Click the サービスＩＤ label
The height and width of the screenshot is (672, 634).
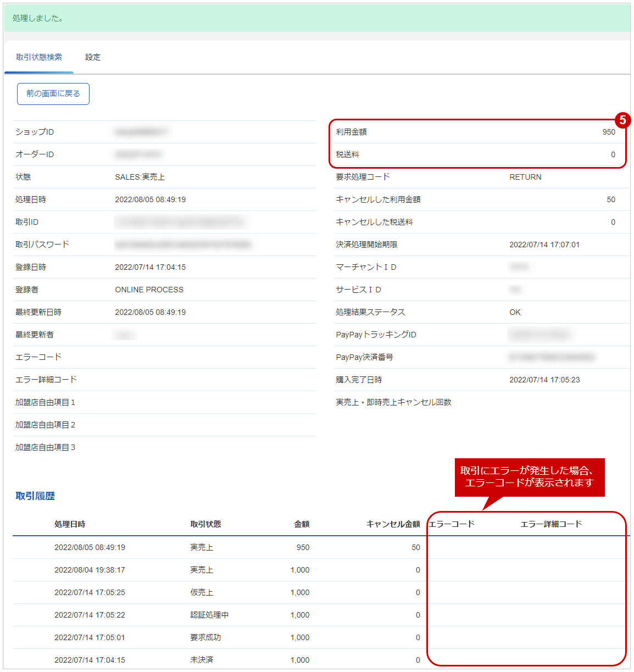[359, 290]
